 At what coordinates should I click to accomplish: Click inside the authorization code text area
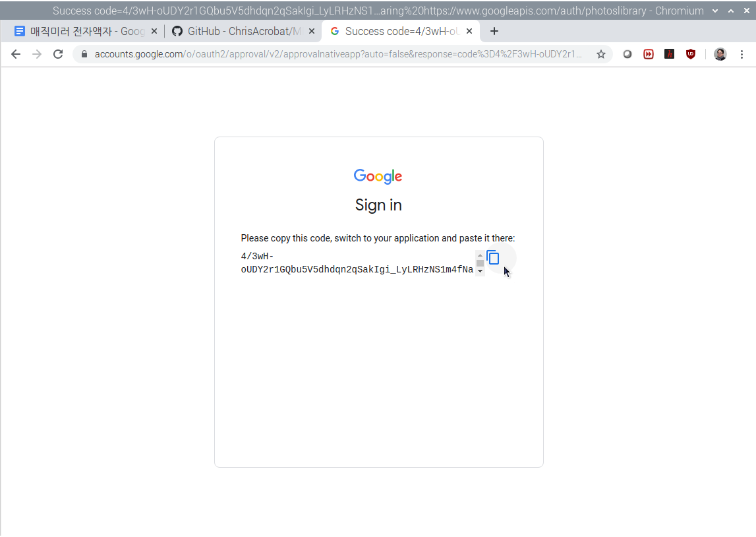[357, 263]
